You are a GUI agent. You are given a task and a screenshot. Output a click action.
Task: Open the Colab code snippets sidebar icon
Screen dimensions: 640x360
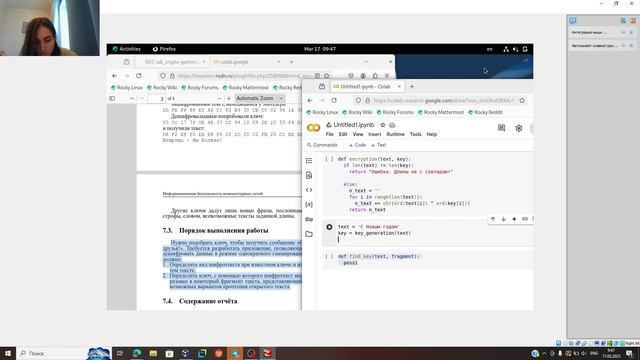(x=309, y=190)
